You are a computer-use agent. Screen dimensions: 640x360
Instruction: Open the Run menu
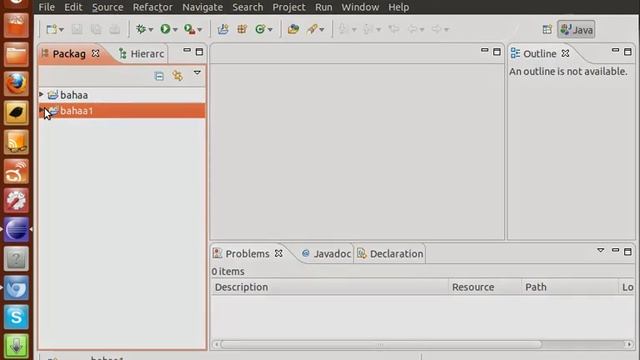click(324, 7)
